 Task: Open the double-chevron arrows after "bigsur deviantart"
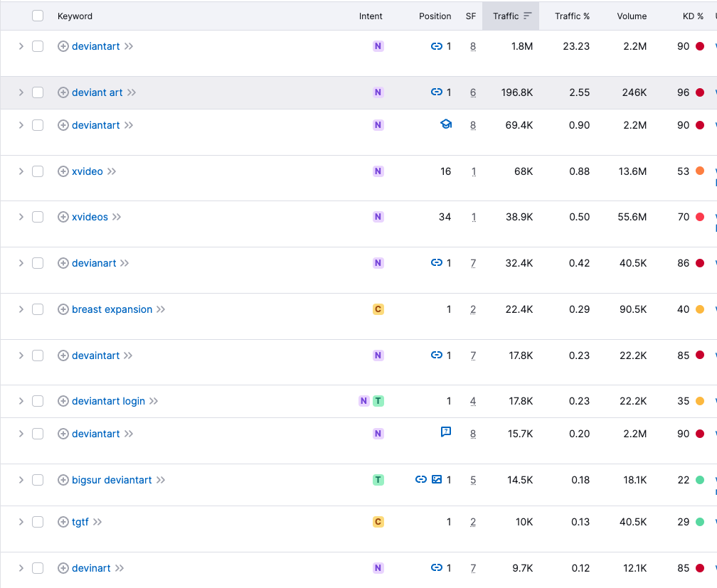(161, 480)
